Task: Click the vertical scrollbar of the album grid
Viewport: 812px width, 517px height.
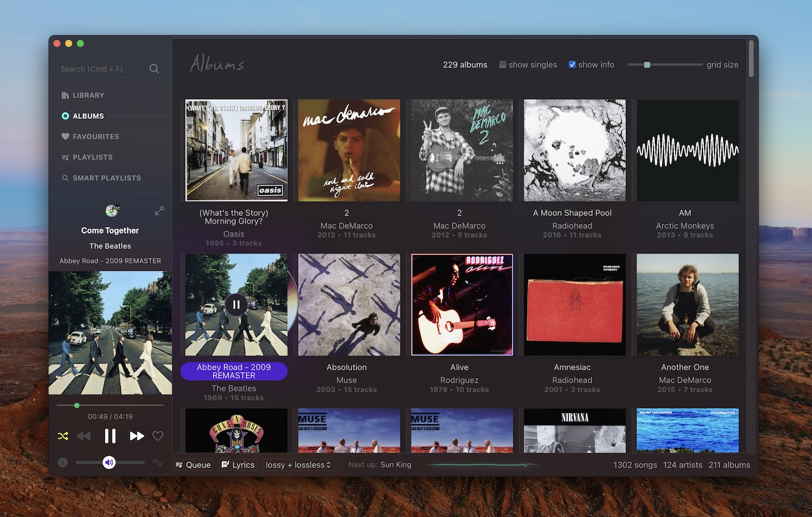Action: coord(752,58)
